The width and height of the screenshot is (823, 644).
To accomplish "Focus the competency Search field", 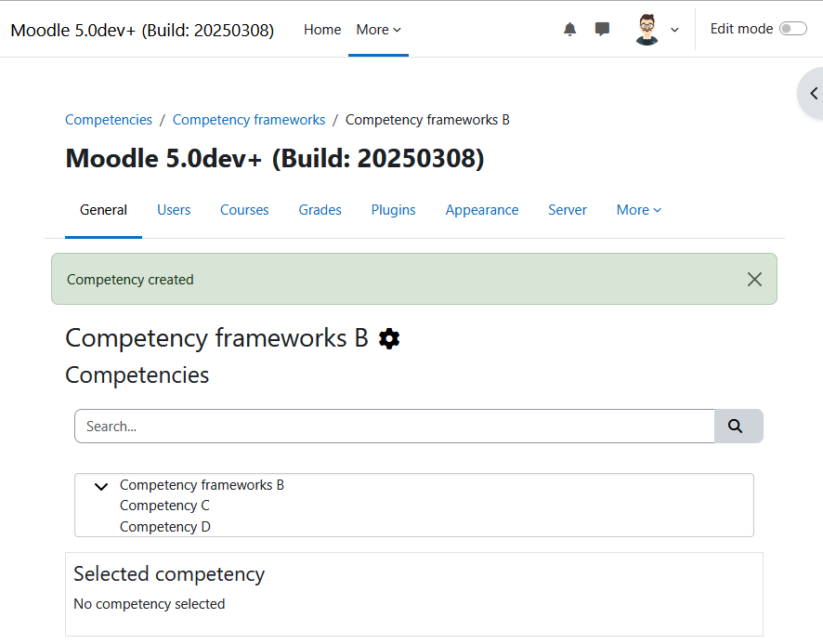I will coord(394,426).
